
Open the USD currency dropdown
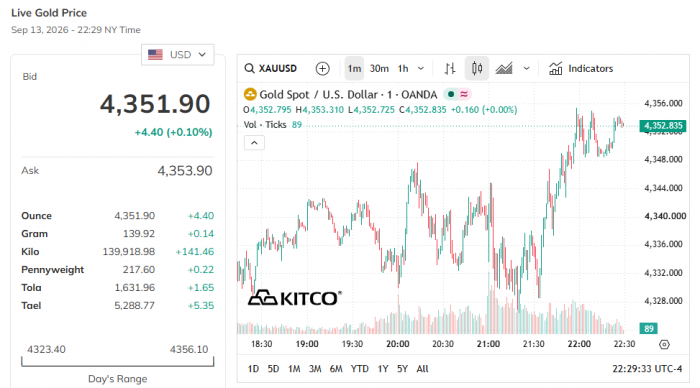(178, 54)
